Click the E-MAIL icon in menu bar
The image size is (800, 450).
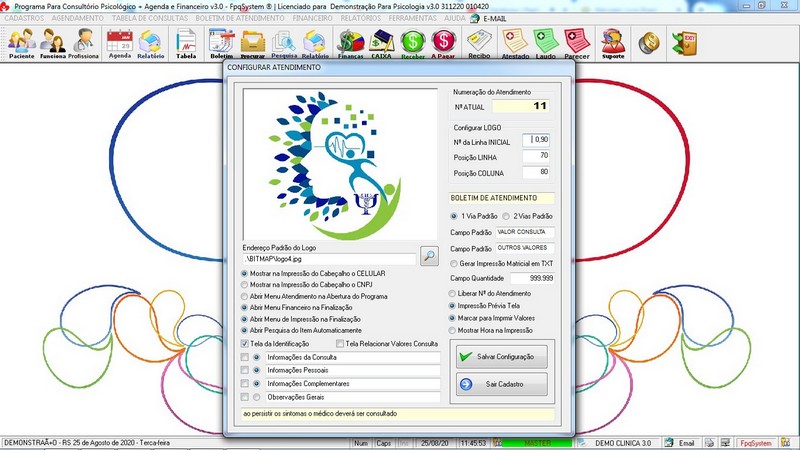[x=475, y=18]
